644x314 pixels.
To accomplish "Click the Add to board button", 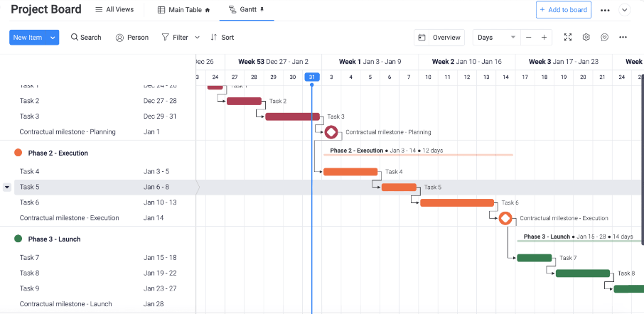I will [564, 10].
